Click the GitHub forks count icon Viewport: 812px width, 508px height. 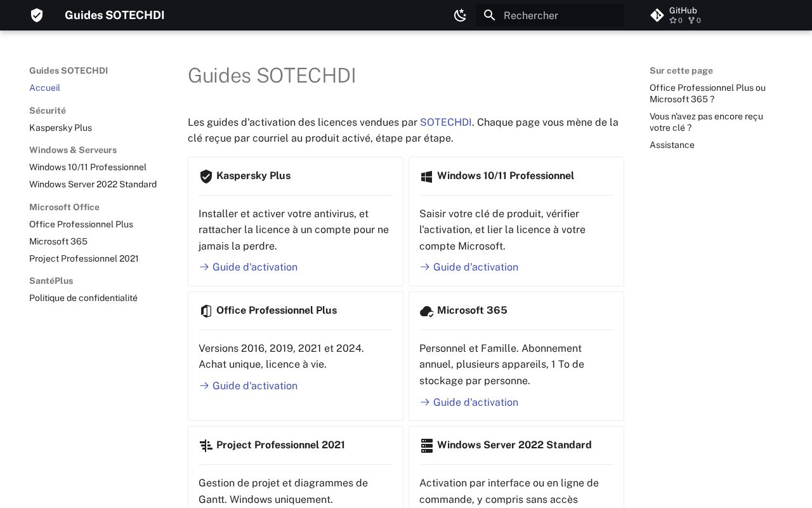pos(691,20)
